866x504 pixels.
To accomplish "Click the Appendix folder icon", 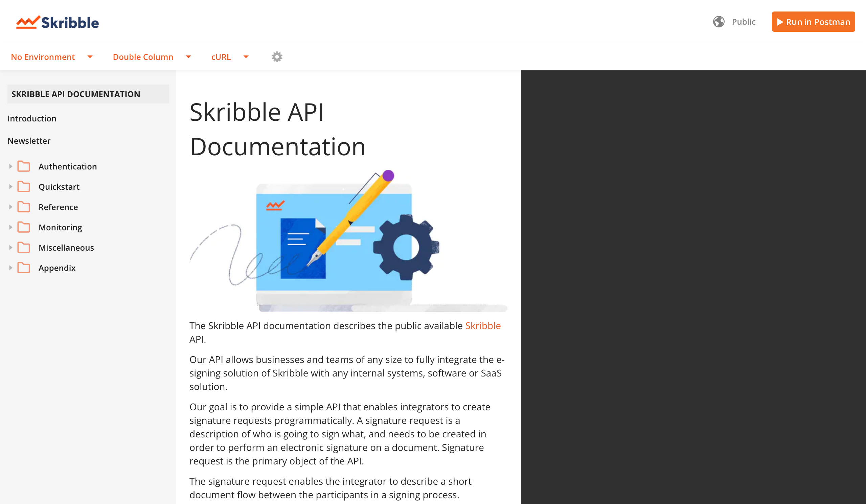I will pos(24,268).
